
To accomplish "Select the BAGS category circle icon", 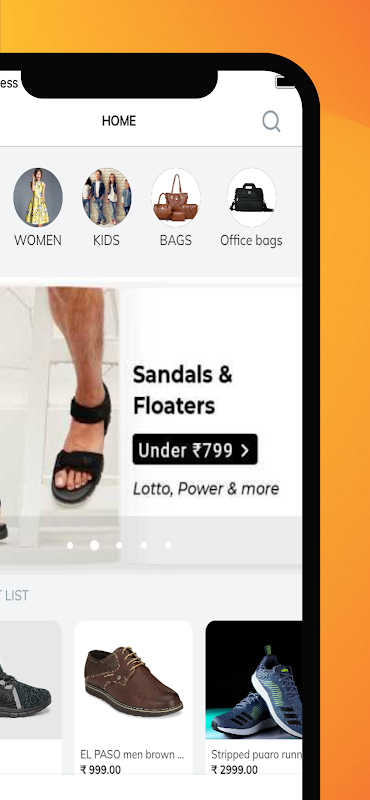I will point(176,197).
